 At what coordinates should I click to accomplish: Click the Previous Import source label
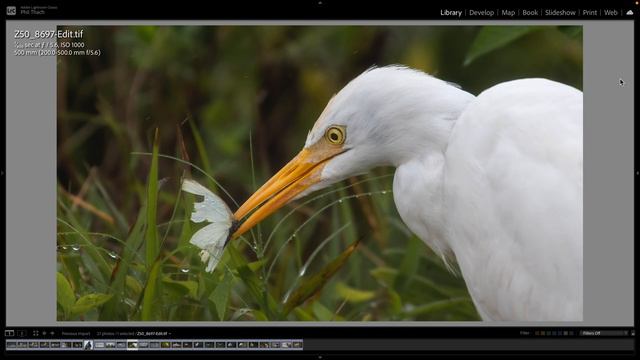point(76,333)
